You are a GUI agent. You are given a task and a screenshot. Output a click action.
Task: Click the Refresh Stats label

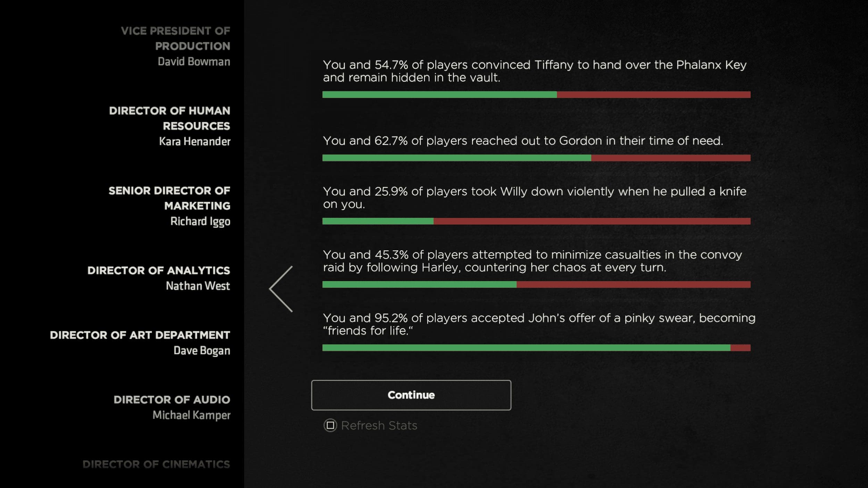click(x=379, y=426)
